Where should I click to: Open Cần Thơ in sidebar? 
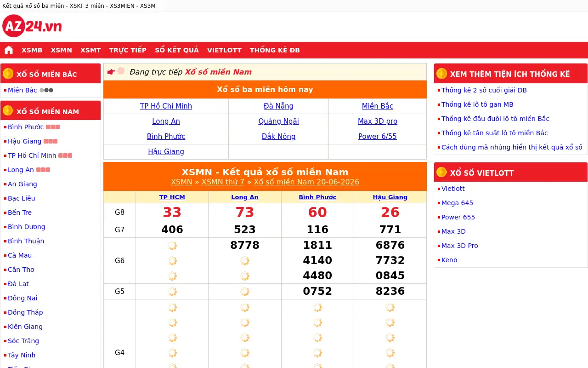[x=21, y=270]
